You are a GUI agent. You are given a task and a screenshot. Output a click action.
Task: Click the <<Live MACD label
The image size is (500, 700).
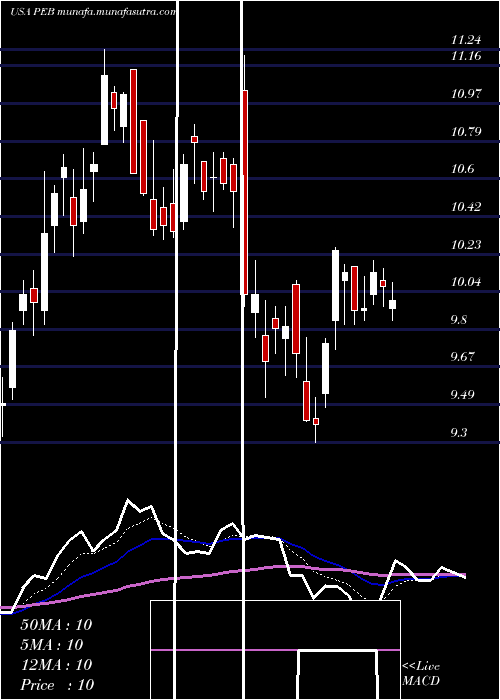pyautogui.click(x=421, y=674)
